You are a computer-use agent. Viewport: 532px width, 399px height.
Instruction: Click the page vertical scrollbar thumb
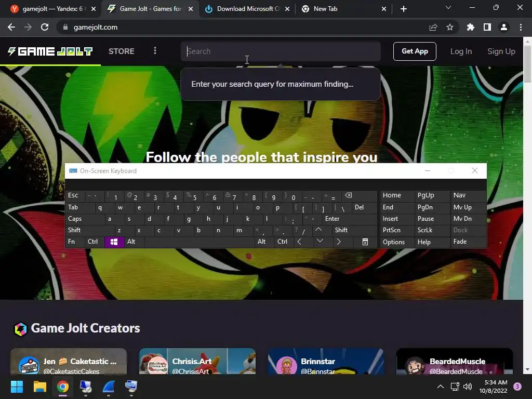[527, 64]
